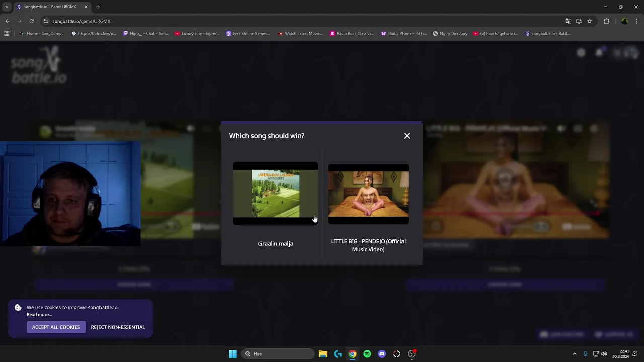Open the volume tray icon

[604, 354]
